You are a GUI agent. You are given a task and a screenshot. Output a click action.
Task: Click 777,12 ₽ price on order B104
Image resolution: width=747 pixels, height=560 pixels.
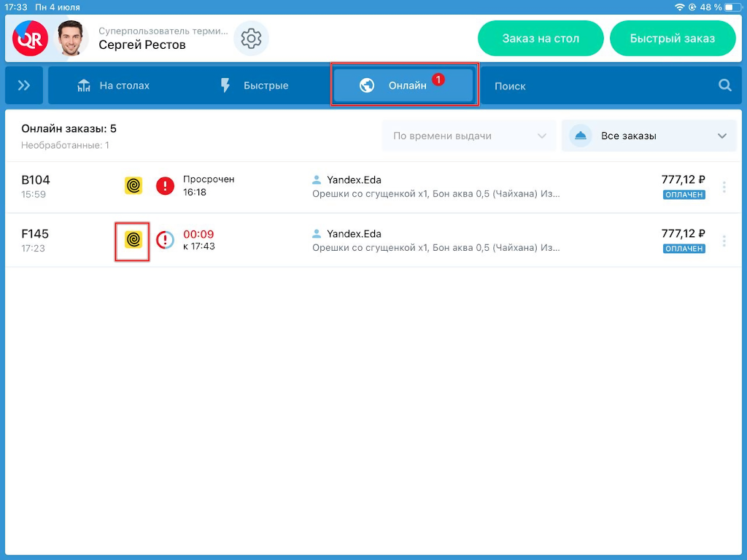(x=683, y=179)
